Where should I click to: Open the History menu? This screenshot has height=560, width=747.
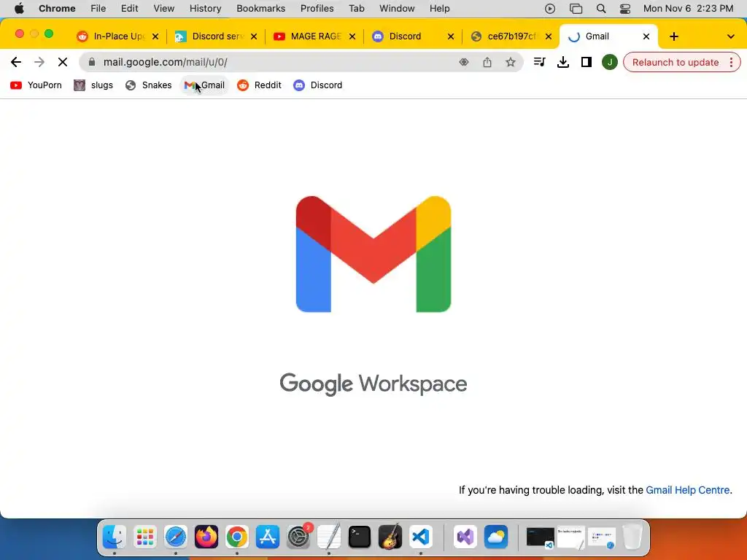[x=205, y=9]
